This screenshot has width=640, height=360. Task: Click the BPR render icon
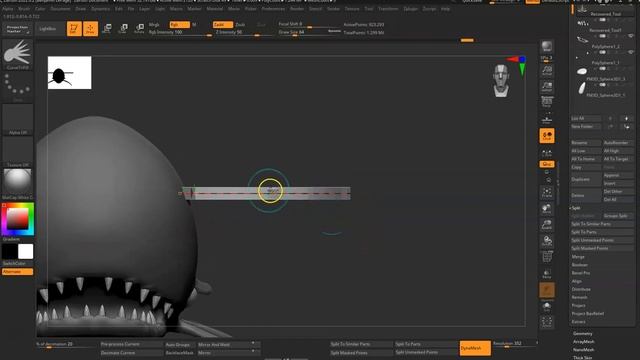pos(547,47)
